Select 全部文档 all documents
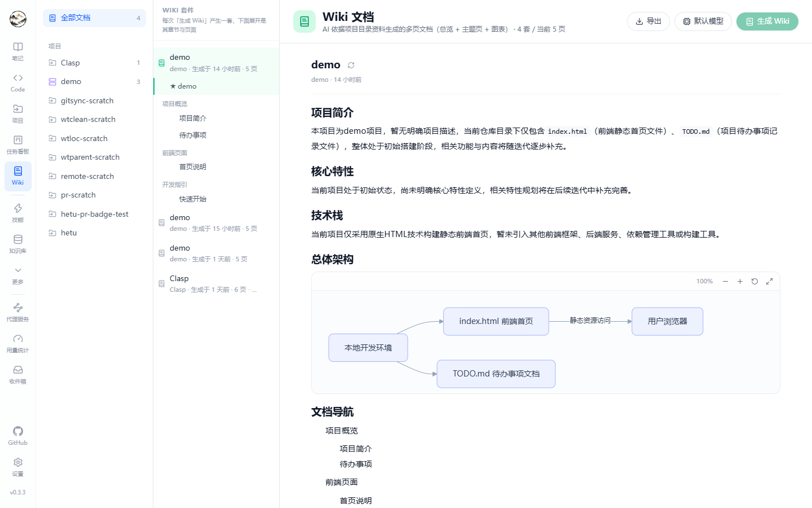 coord(94,18)
